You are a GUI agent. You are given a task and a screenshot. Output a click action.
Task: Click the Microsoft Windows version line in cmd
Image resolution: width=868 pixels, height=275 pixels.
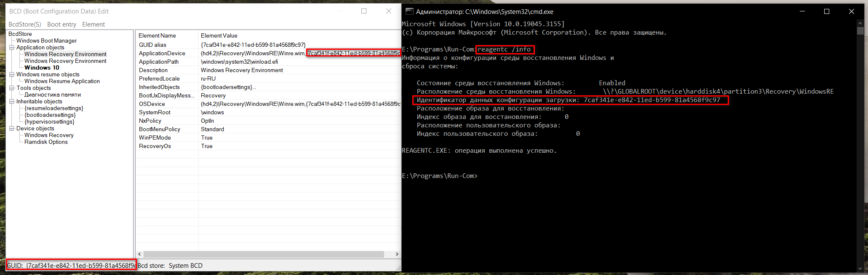tap(483, 24)
